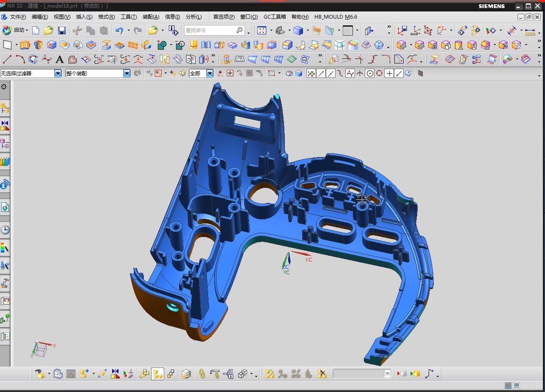The width and height of the screenshot is (545, 392).
Task: Click the Edge Blend icon
Action: click(x=287, y=45)
